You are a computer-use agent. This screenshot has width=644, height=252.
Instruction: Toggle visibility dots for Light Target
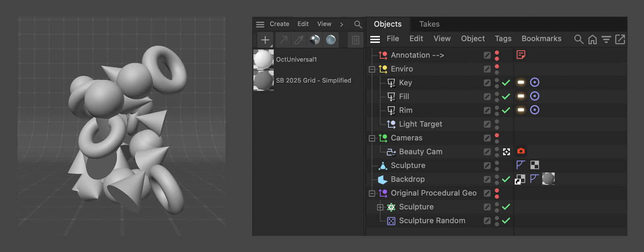pyautogui.click(x=497, y=124)
